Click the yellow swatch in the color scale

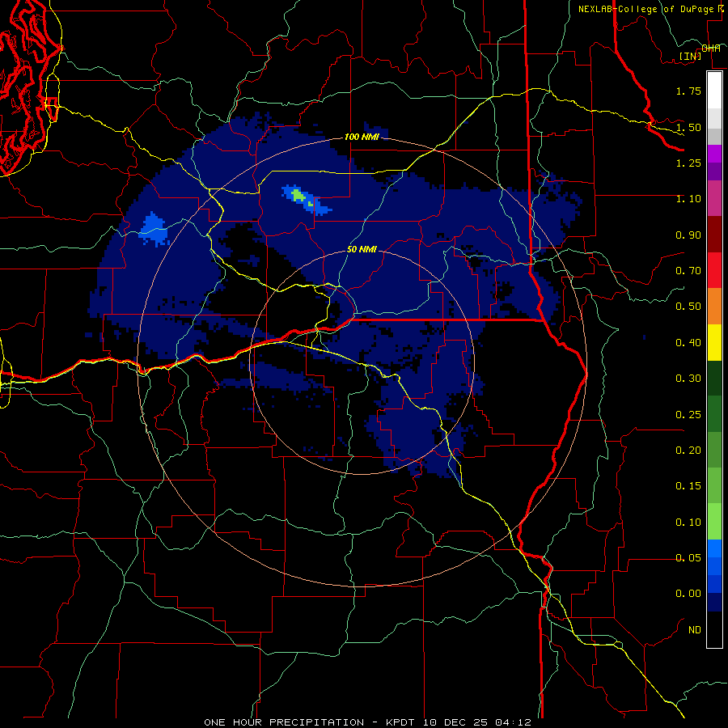coord(714,342)
